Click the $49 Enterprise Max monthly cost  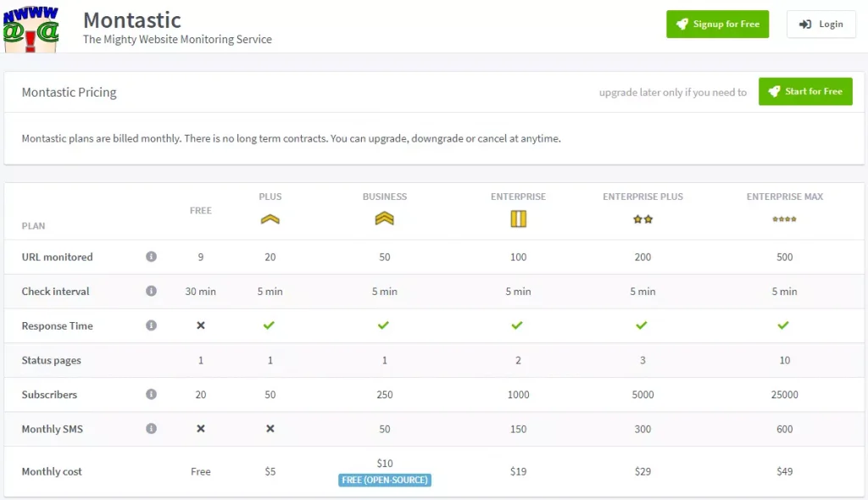tap(784, 471)
